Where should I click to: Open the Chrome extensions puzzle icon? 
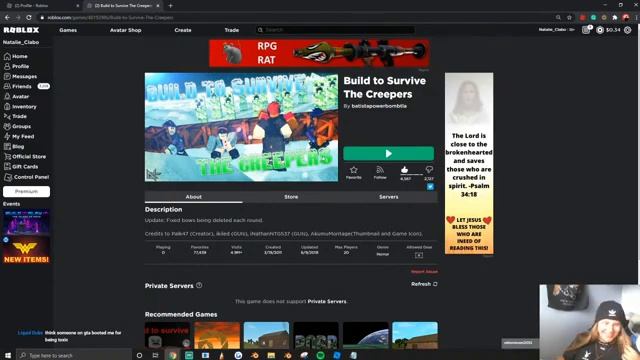(x=615, y=18)
